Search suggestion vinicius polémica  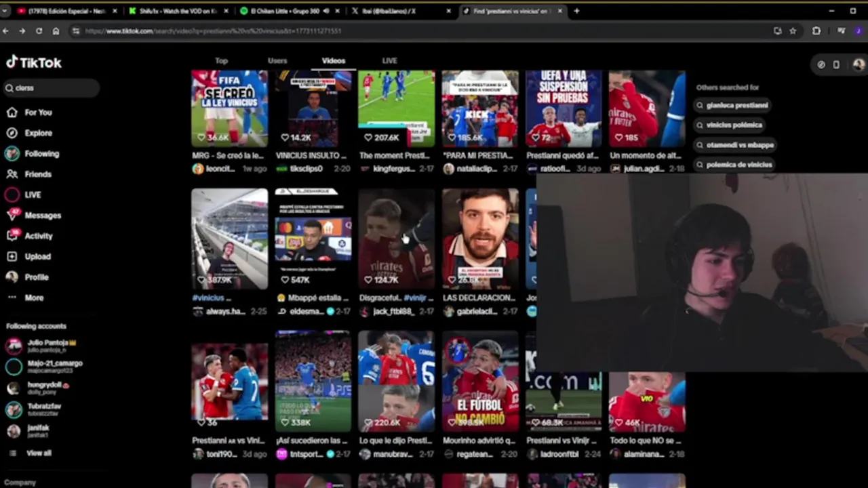[x=729, y=125]
